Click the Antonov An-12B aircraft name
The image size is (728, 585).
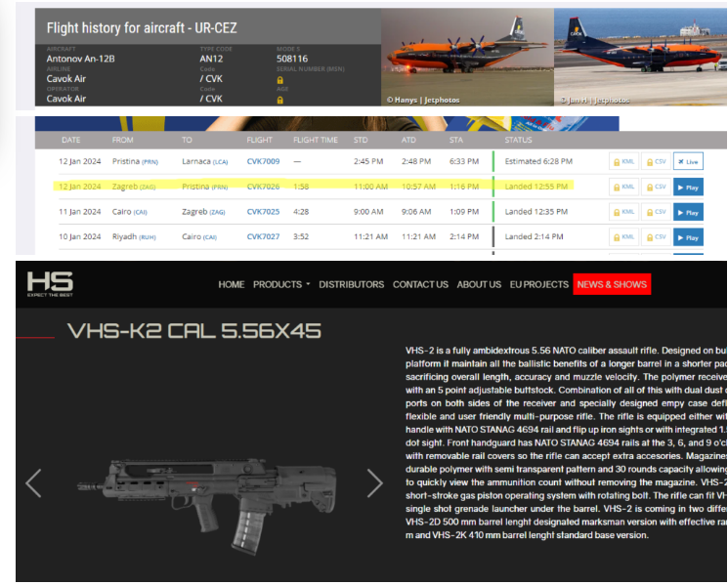(x=80, y=59)
